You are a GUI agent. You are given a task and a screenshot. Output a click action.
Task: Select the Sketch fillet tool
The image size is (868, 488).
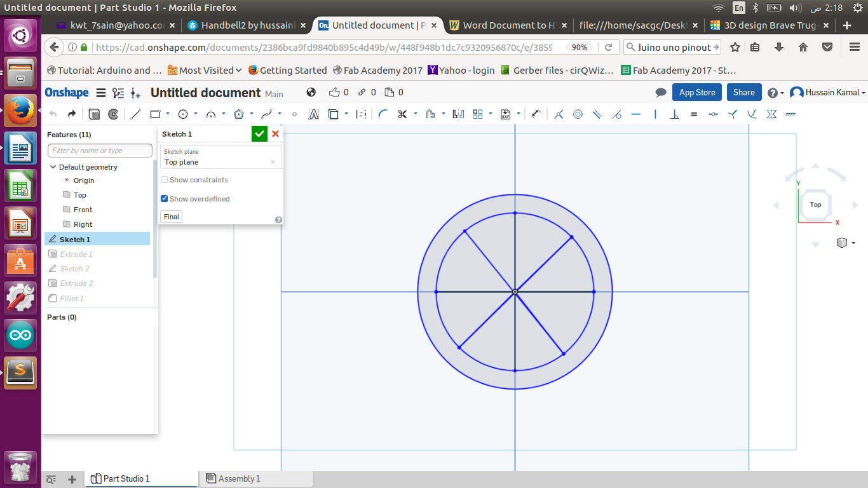[383, 114]
